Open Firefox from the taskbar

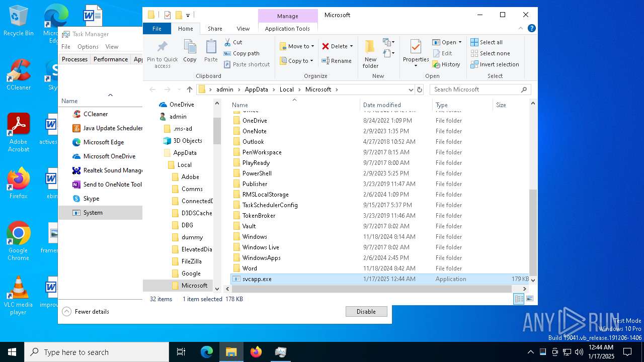[x=256, y=352]
